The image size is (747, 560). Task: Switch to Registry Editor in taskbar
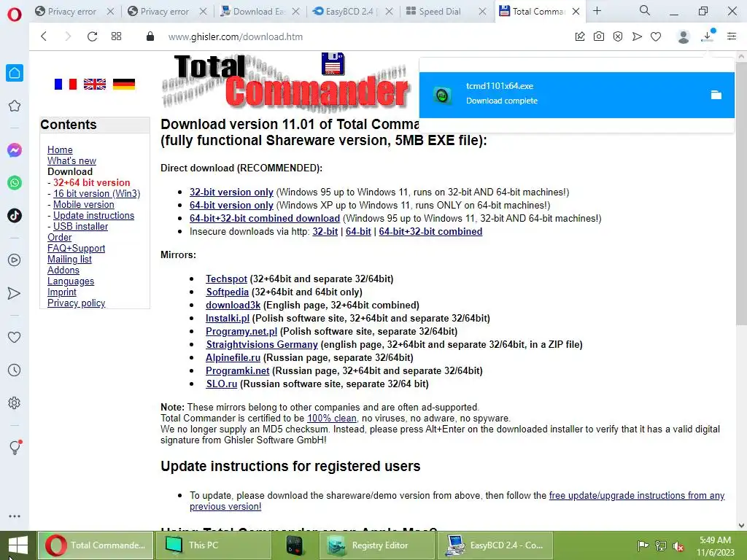pos(376,545)
